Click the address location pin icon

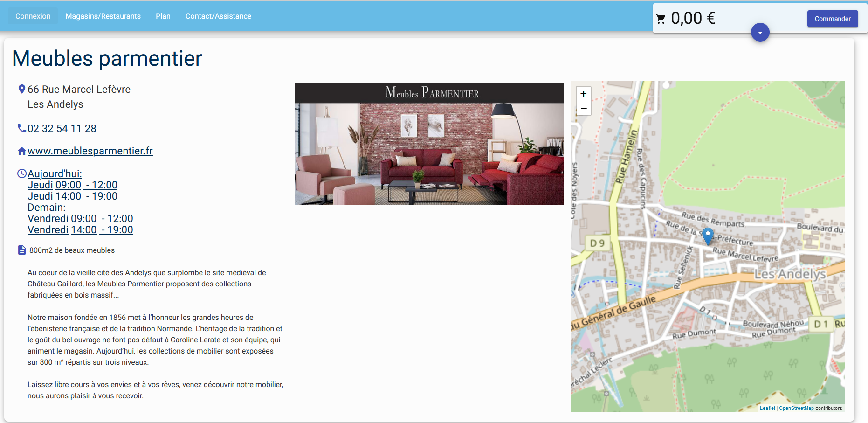pos(21,89)
